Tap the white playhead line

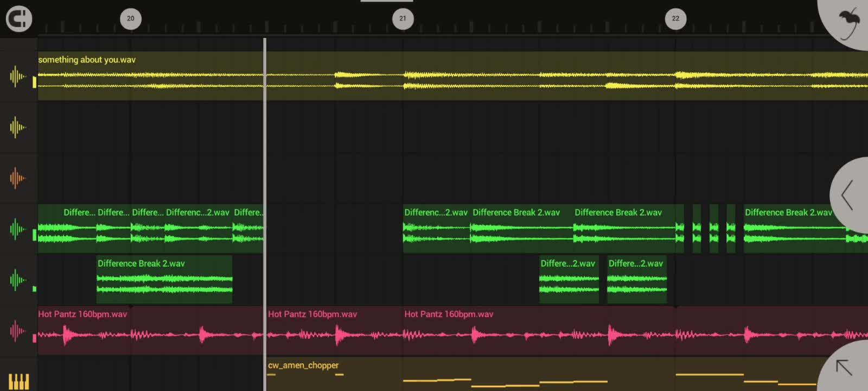point(265,215)
